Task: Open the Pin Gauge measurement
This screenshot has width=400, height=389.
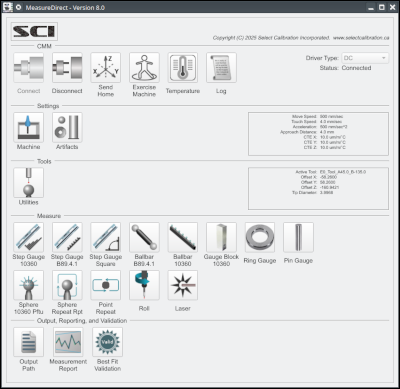Action: (298, 237)
